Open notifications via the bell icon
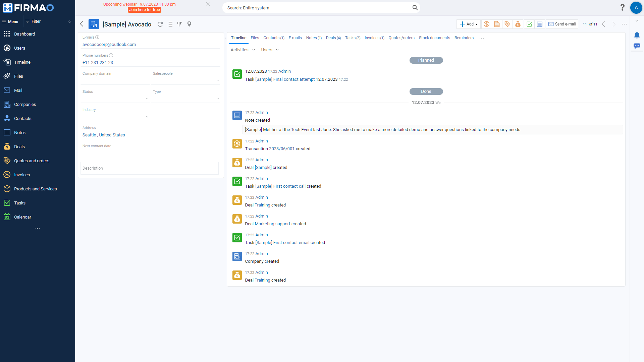Screen dimensions: 644x362 [x=637, y=35]
